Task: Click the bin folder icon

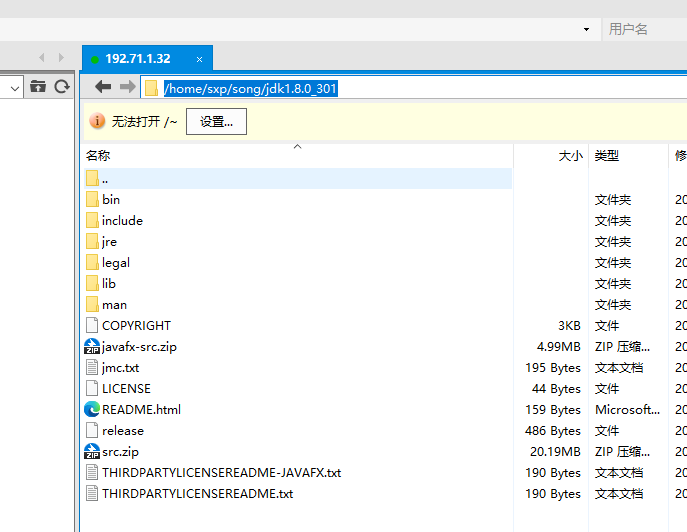Action: pos(92,199)
